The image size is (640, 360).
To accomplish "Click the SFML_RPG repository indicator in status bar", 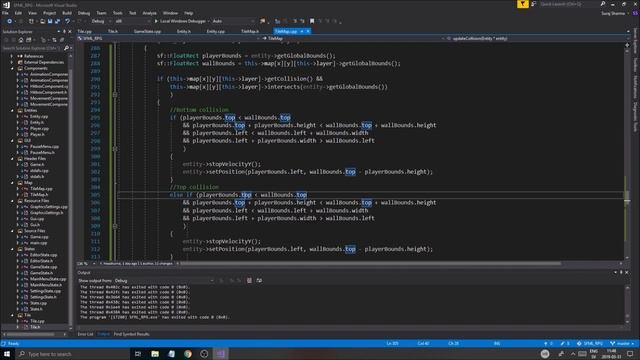I will (x=590, y=344).
